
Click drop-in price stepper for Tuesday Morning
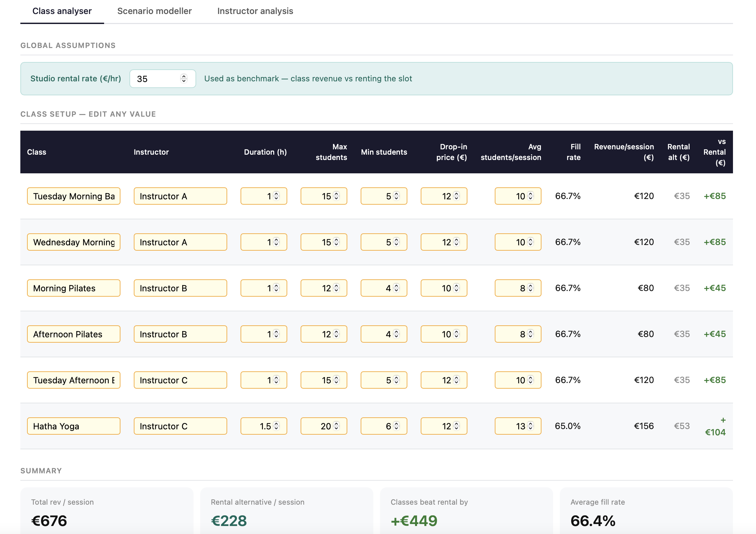456,196
